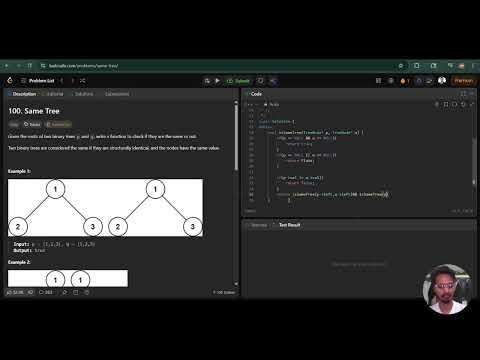Click the browser back button
Viewport: 480px width, 360px height.
point(6,66)
